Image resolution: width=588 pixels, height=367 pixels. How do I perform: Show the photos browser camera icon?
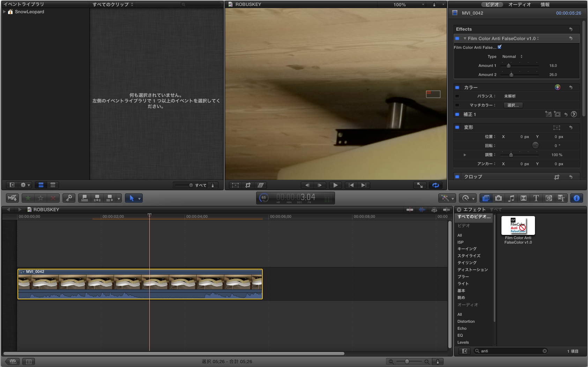[x=498, y=198]
